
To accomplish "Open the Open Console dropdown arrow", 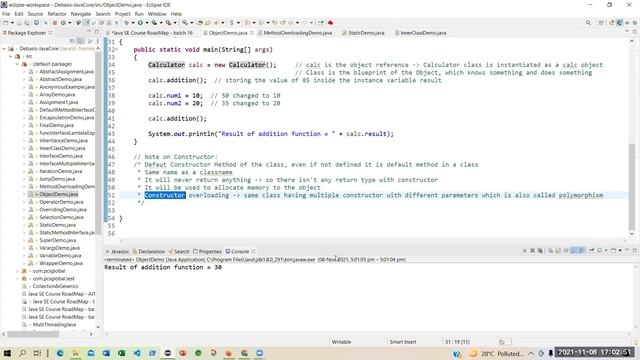I will (x=620, y=251).
